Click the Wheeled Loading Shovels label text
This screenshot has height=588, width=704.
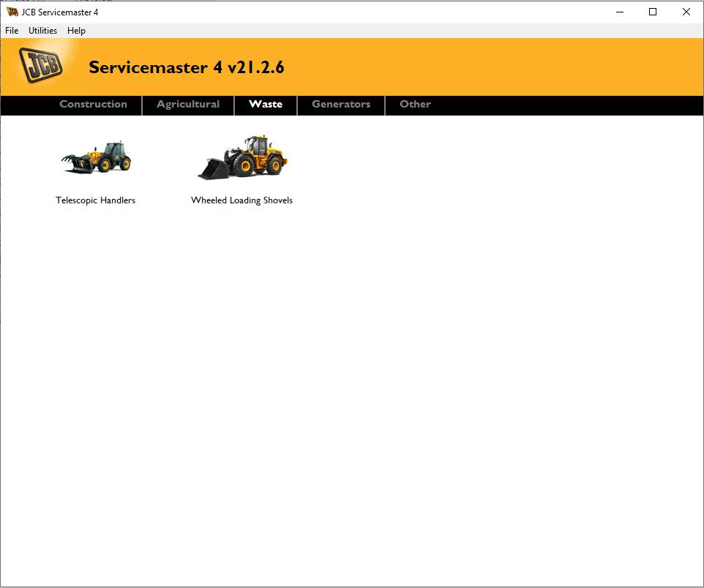coord(241,200)
